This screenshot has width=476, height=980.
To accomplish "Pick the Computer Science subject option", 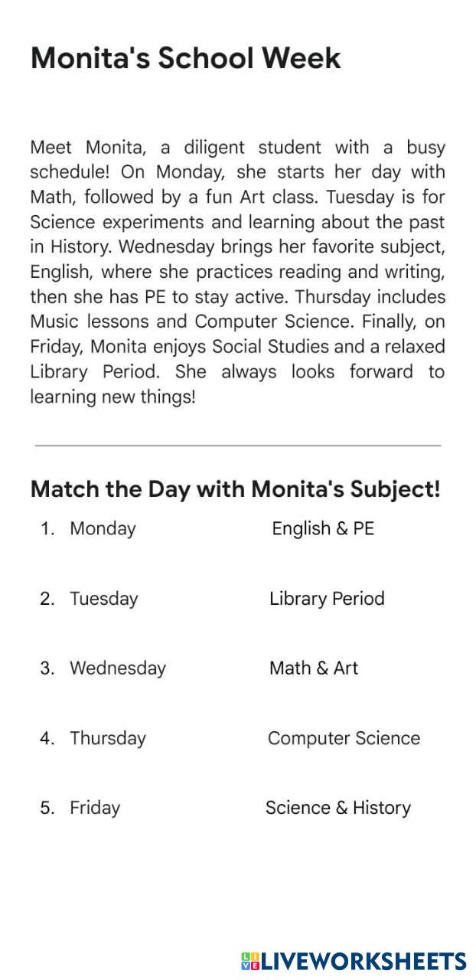I will coord(344,738).
